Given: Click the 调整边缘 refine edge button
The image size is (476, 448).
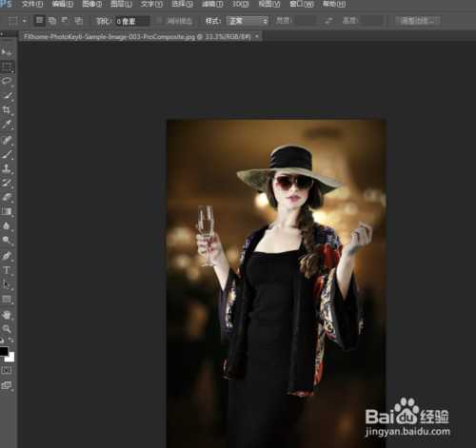Looking at the screenshot, I should coord(418,21).
